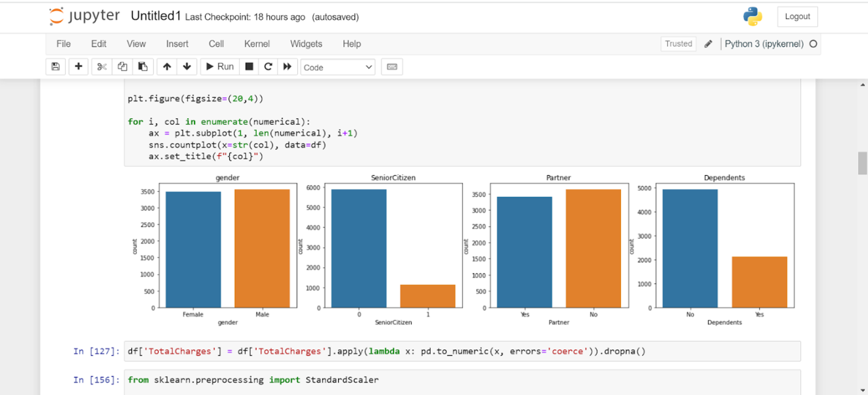Move selected cell up arrow
The height and width of the screenshot is (395, 868).
click(167, 67)
